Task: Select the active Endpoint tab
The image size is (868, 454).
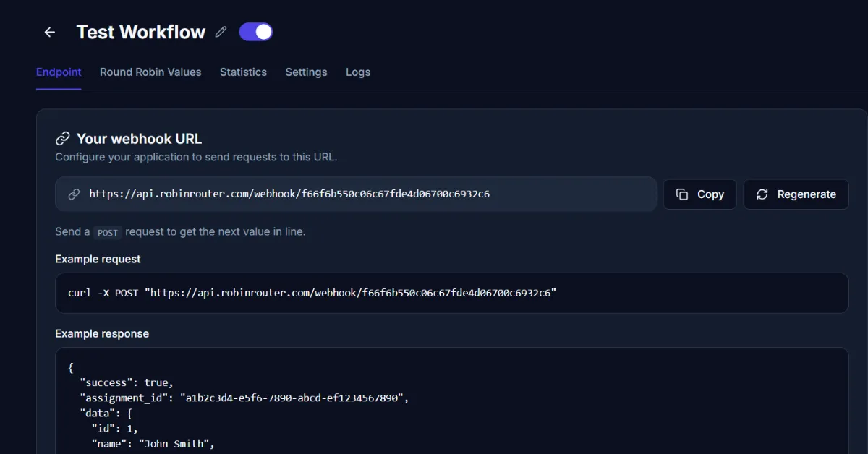Action: [59, 72]
